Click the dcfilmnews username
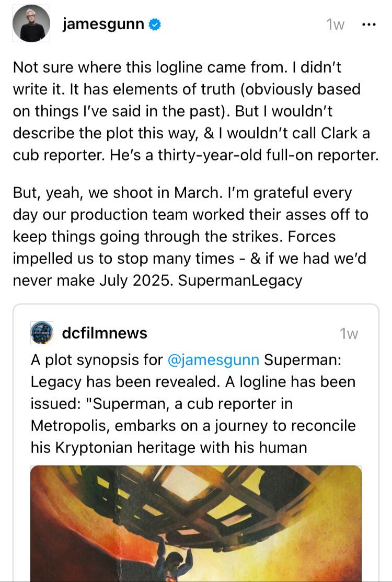Screen dimensions: 392x582 tap(105, 333)
